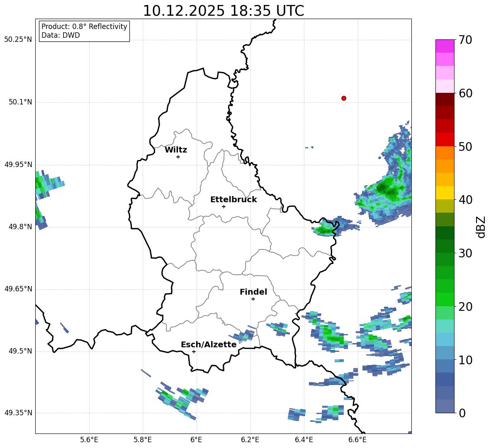The height and width of the screenshot is (448, 491).
Task: Click the dark blue colorbar segment below 10
Action: 445,380
